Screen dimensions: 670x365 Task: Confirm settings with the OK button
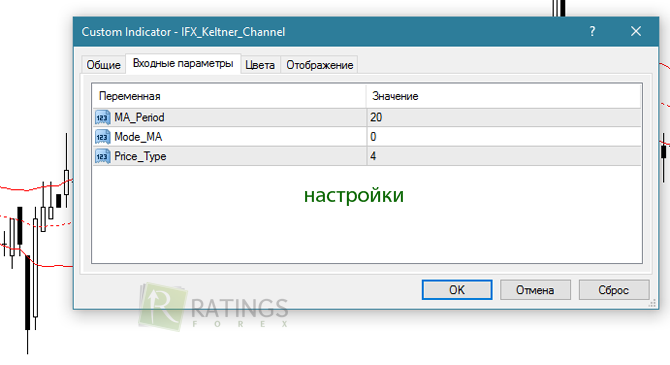(x=457, y=290)
